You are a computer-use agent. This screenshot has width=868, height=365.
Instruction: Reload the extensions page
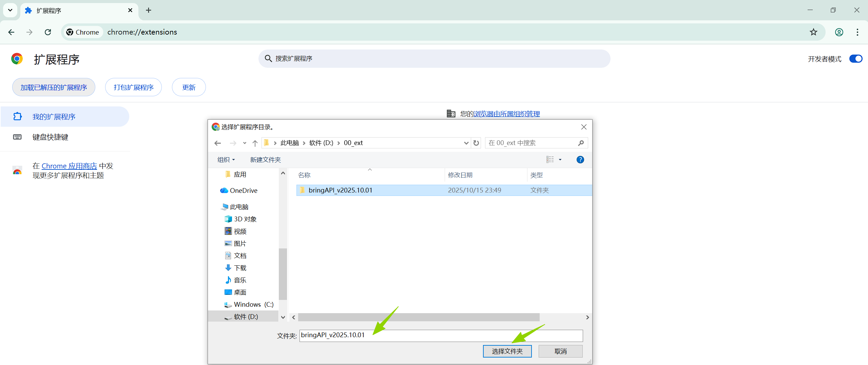(x=48, y=32)
